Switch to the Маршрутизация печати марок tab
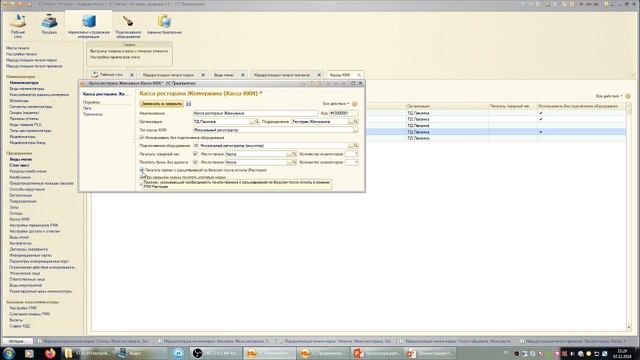This screenshot has height=360, width=640. (168, 75)
